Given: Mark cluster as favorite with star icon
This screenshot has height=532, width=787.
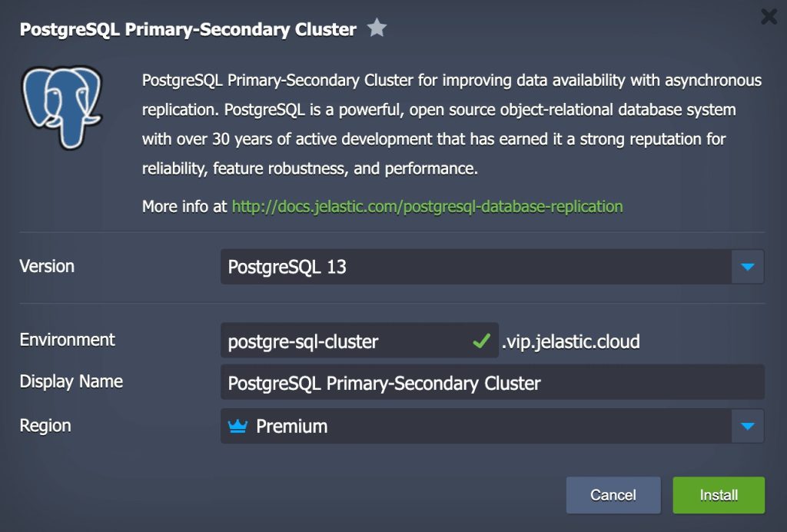Looking at the screenshot, I should click(x=377, y=28).
